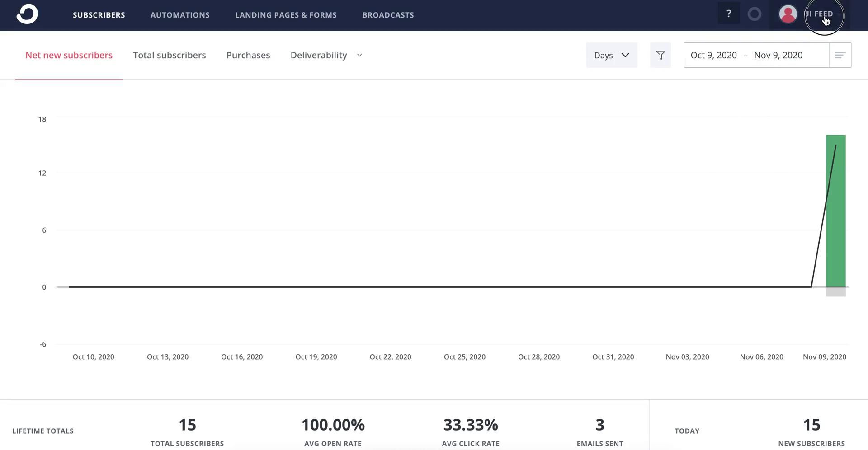
Task: Open the Automations menu item
Action: click(180, 15)
